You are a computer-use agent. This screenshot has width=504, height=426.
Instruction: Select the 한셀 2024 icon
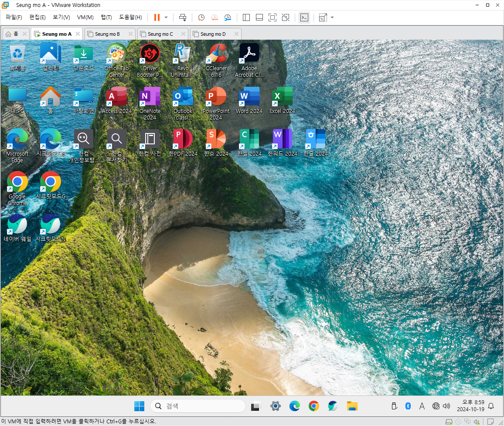point(249,143)
